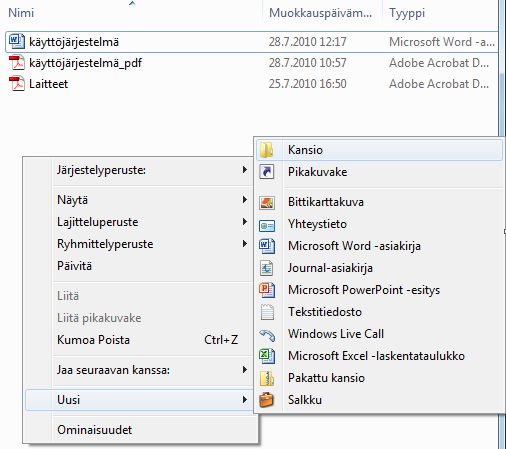Create a new Microsoft PowerPoint -esitys
This screenshot has height=449, width=506.
379,290
